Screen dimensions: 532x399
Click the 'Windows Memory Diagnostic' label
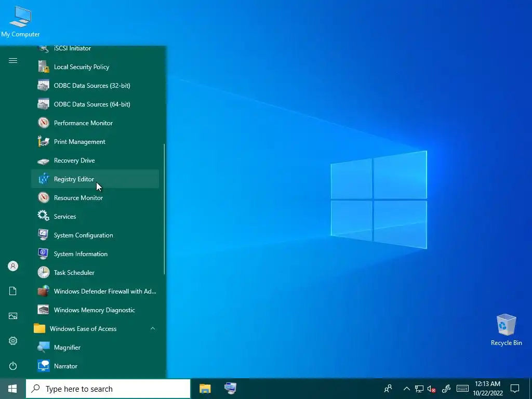pos(95,310)
